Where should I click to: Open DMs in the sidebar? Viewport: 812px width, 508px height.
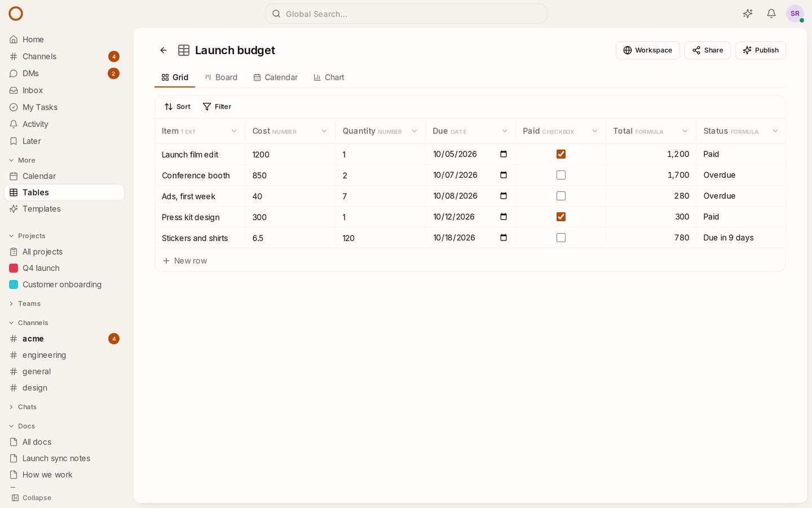click(x=64, y=73)
